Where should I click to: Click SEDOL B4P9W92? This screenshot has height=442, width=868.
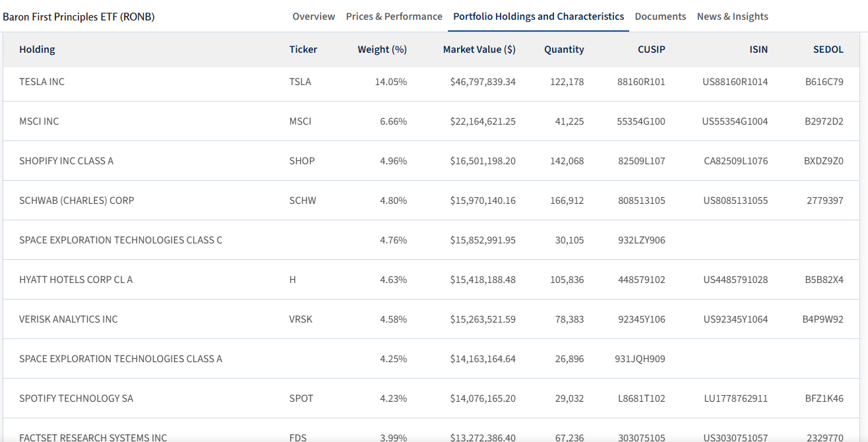[x=822, y=319]
